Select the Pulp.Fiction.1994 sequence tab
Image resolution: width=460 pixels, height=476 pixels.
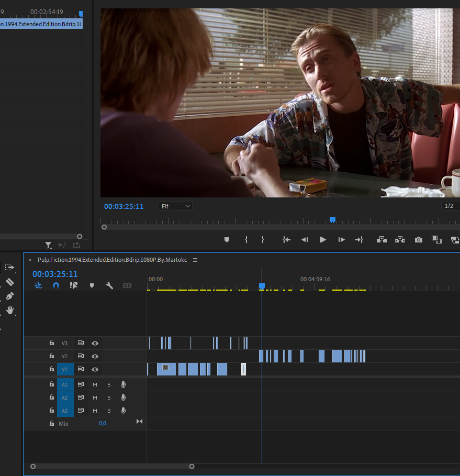[113, 260]
